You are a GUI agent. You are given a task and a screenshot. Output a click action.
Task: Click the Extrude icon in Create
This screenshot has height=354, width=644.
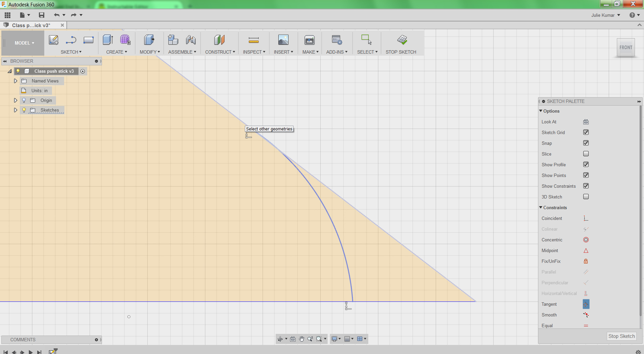108,40
